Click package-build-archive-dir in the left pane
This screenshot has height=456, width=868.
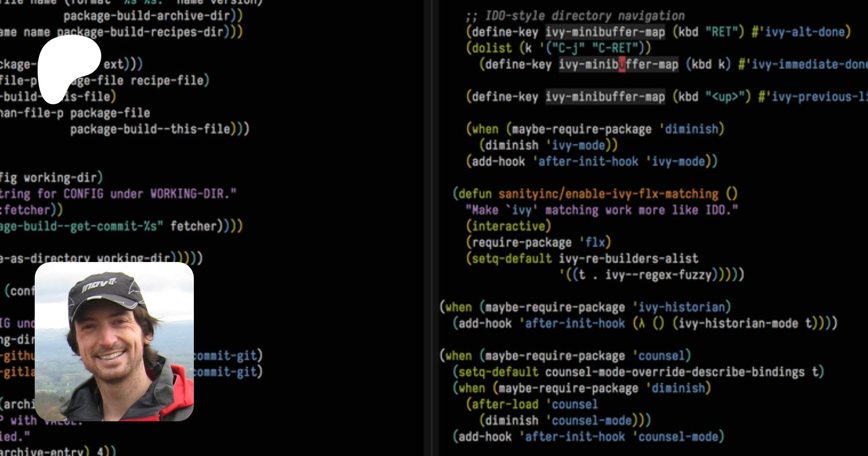point(147,16)
